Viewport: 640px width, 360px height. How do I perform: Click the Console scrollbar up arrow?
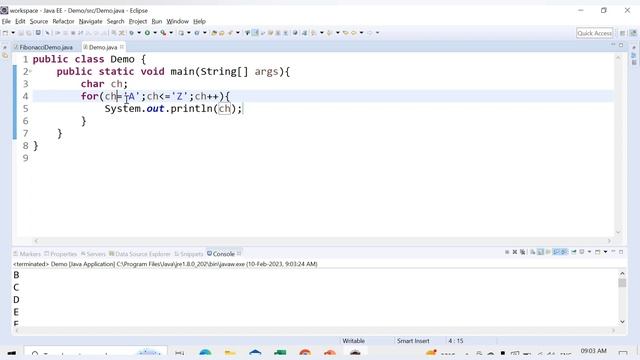pyautogui.click(x=622, y=273)
